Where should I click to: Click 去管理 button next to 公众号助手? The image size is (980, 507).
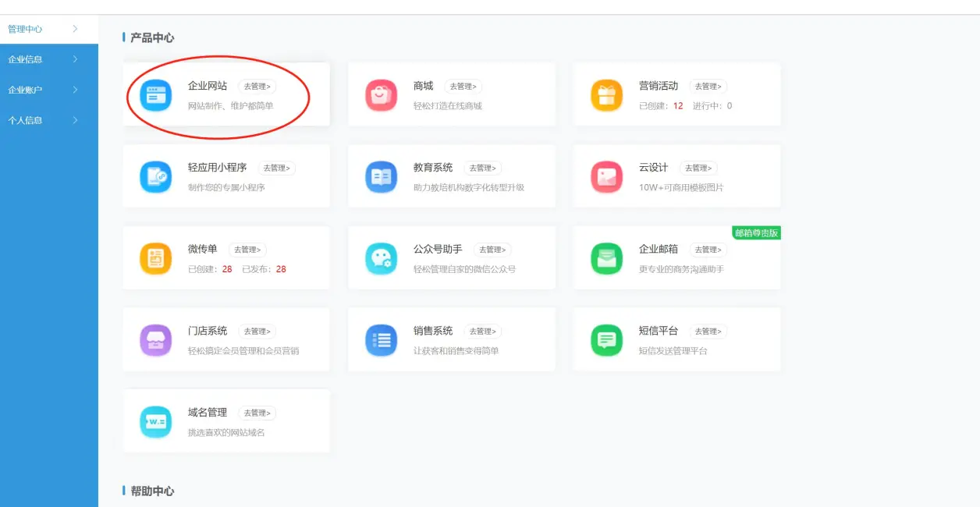(492, 250)
